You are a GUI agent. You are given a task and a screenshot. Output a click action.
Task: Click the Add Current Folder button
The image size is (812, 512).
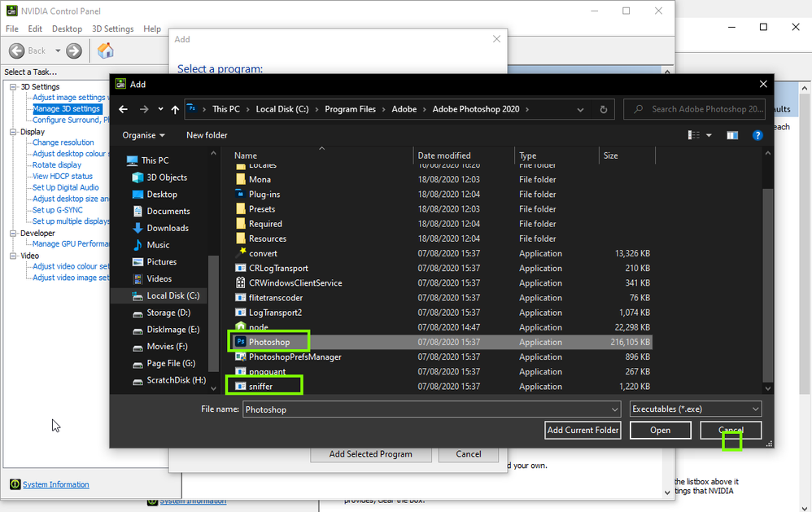[x=583, y=430]
